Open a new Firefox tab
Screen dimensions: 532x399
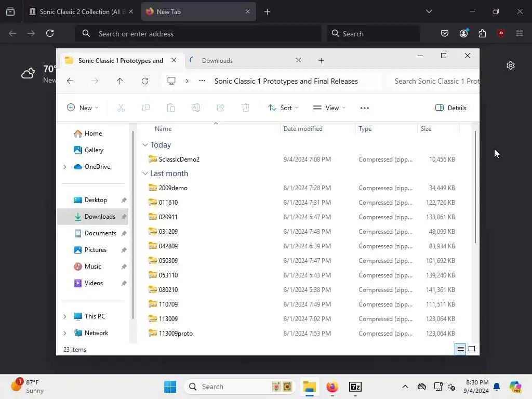point(268,12)
